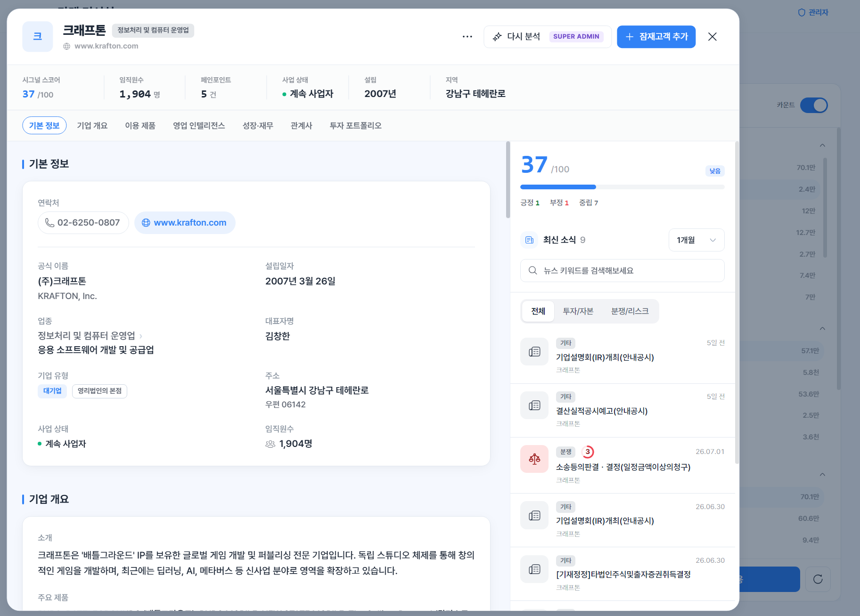Click the 부정 1 sentiment count

point(559,203)
